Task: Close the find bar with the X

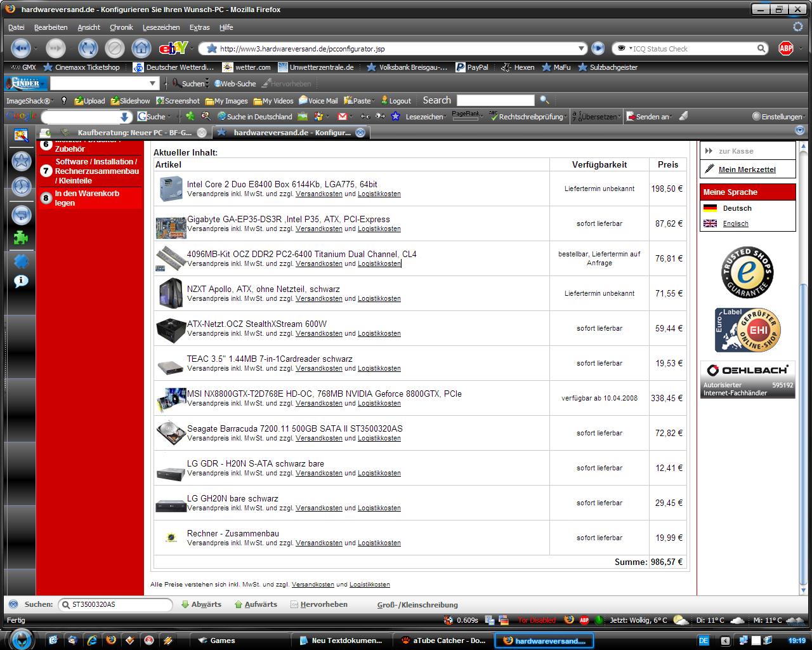Action: point(13,604)
